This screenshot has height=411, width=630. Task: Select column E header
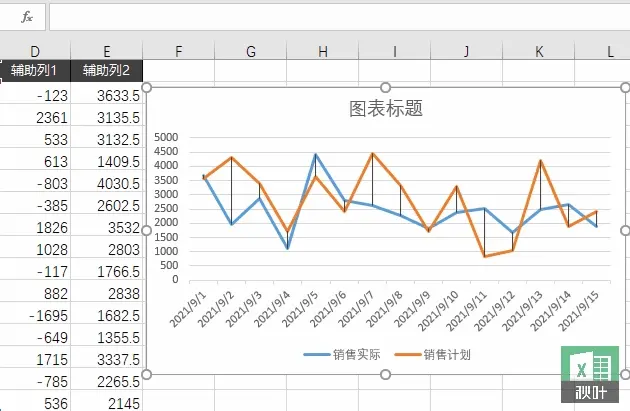106,51
